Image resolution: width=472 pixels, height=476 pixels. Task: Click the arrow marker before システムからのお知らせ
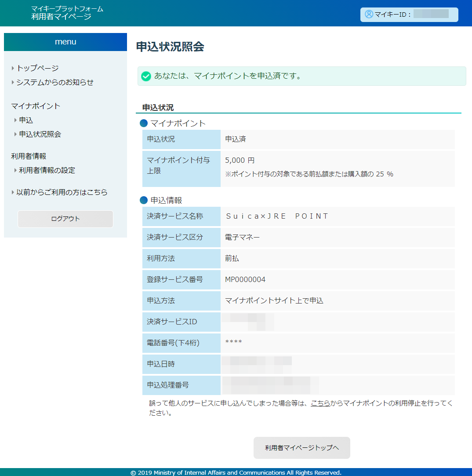pos(13,82)
